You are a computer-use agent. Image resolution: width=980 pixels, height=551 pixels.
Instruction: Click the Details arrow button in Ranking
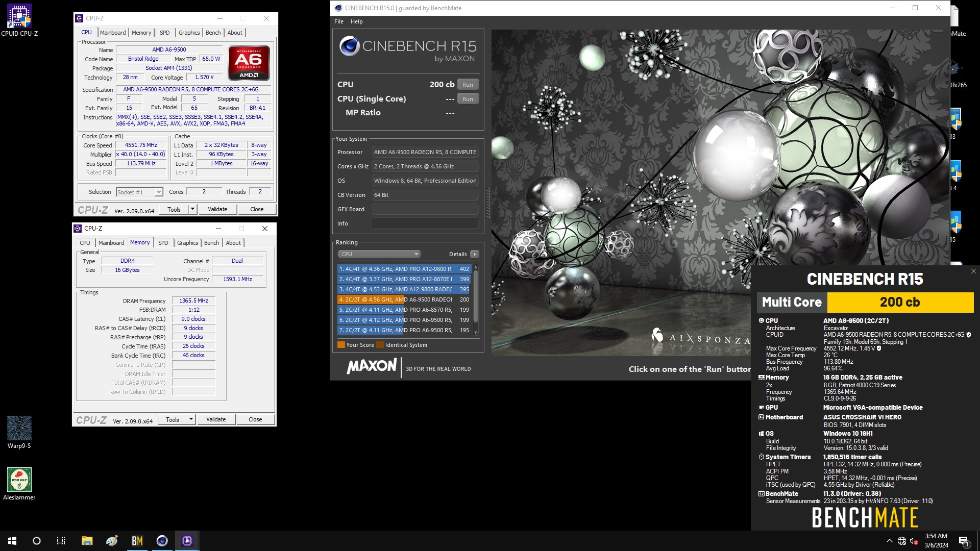click(475, 254)
